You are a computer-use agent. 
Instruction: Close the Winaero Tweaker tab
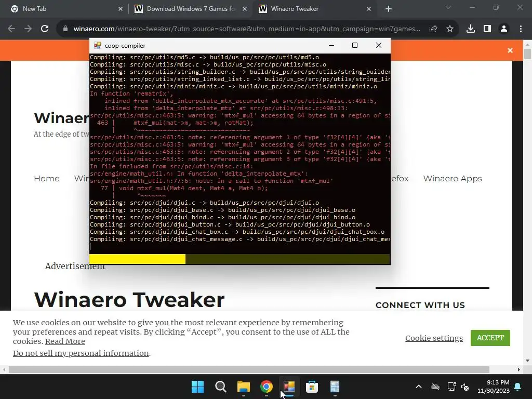pyautogui.click(x=369, y=9)
